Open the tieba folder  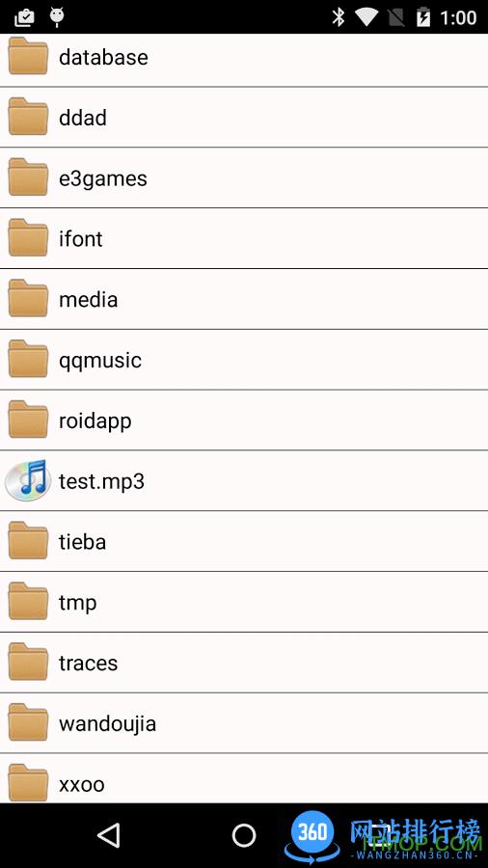click(244, 541)
